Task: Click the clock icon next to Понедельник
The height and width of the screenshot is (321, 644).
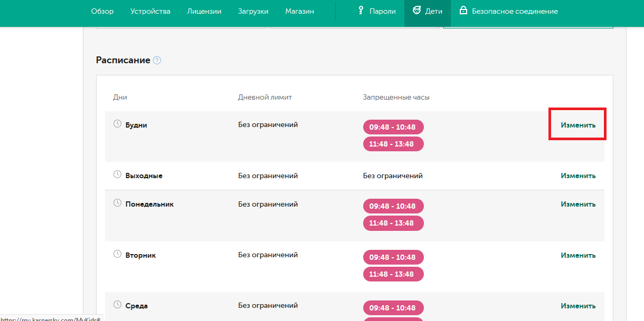Action: [118, 203]
